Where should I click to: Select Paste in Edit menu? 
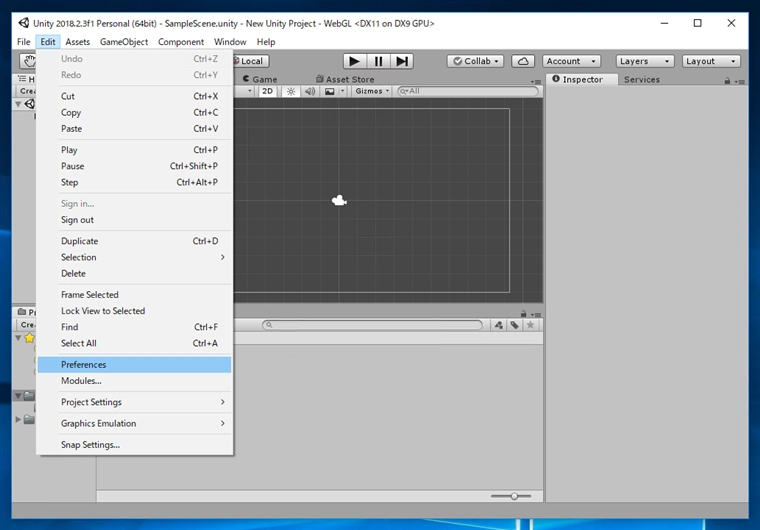(x=134, y=128)
